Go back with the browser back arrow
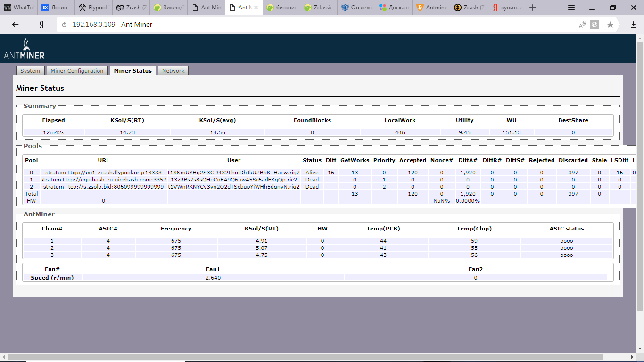 click(x=15, y=25)
